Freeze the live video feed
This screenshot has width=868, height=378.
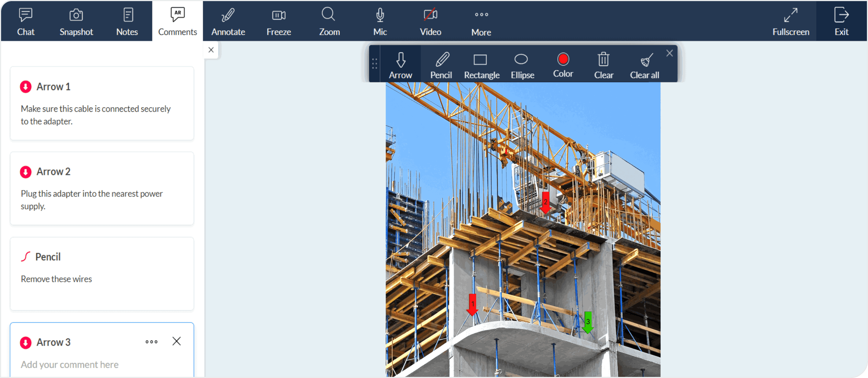[279, 21]
